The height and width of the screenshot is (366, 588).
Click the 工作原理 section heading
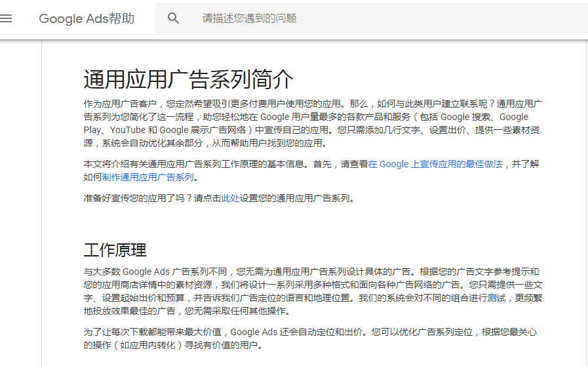[115, 251]
